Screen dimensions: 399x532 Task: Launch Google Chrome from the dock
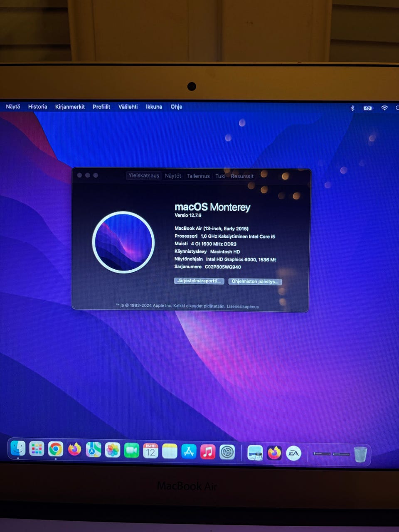click(x=55, y=449)
